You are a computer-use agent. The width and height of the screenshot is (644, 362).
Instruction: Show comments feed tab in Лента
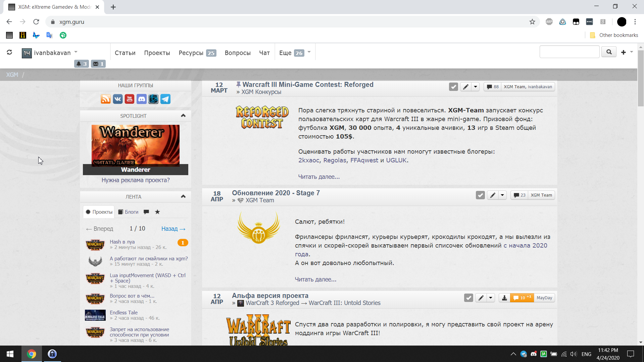pos(146,212)
